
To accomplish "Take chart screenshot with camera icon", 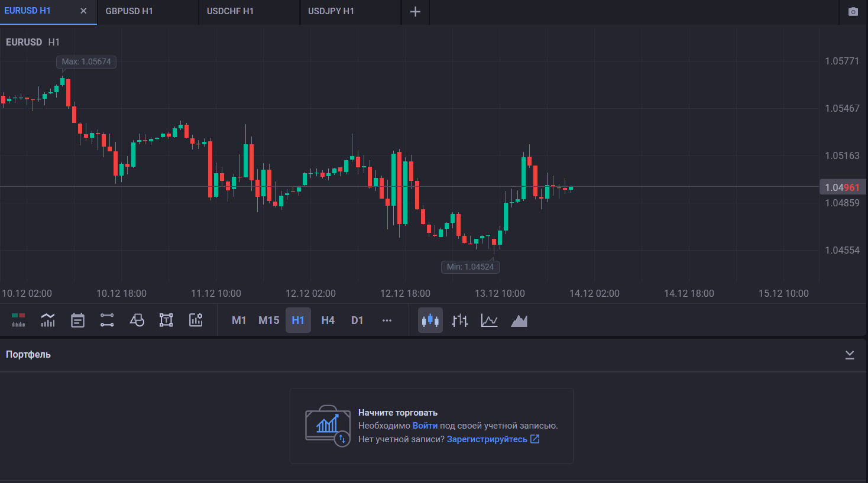I will click(853, 12).
